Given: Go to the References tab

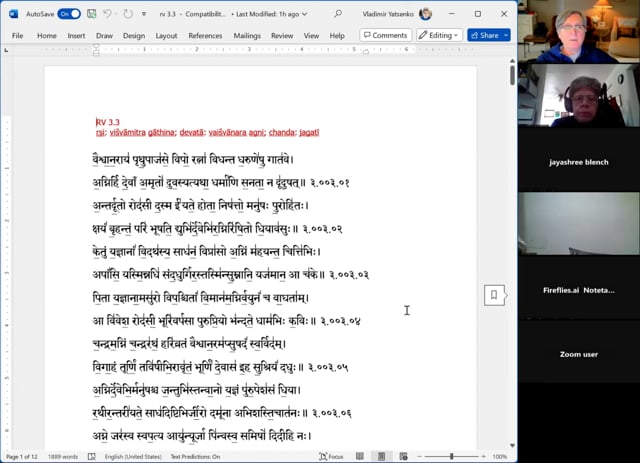Looking at the screenshot, I should [x=205, y=36].
